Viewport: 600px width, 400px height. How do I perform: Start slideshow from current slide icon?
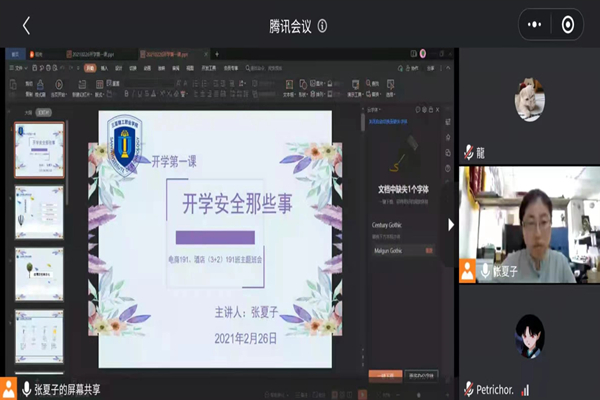(59, 84)
